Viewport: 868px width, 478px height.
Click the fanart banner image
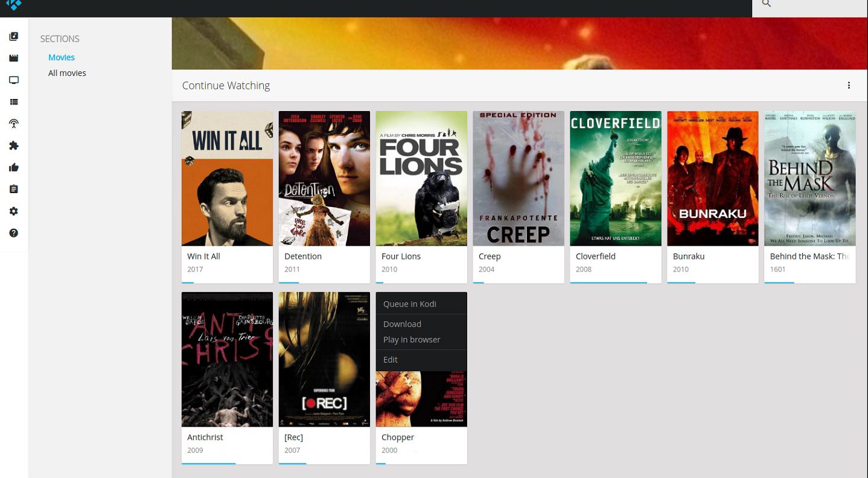pos(520,43)
